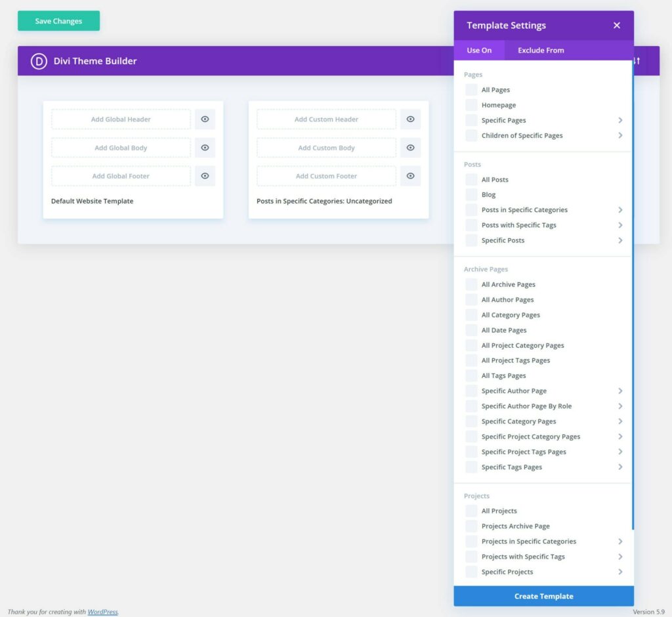Tick the All Category Pages checkbox
This screenshot has height=617, width=672.
[x=471, y=314]
